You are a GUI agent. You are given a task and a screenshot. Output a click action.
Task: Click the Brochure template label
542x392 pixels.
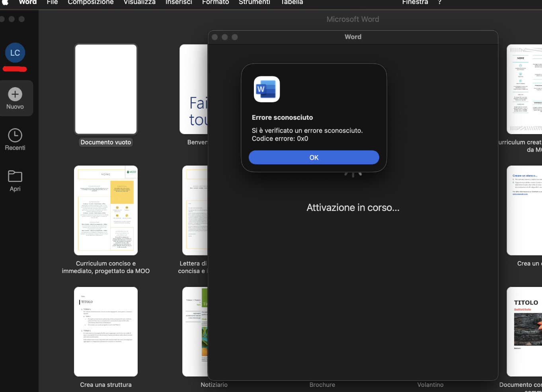click(322, 385)
